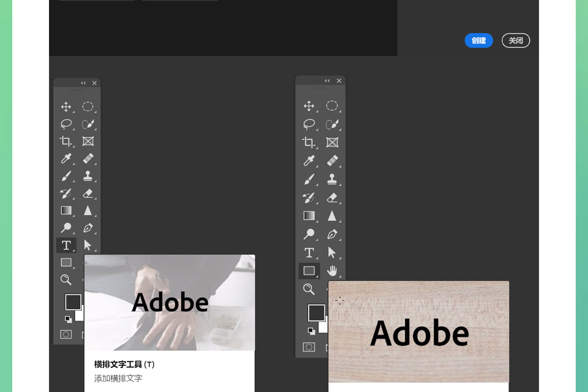Choose the Gradient tool in right toolbar
Screen dimensions: 588x392
[x=309, y=216]
